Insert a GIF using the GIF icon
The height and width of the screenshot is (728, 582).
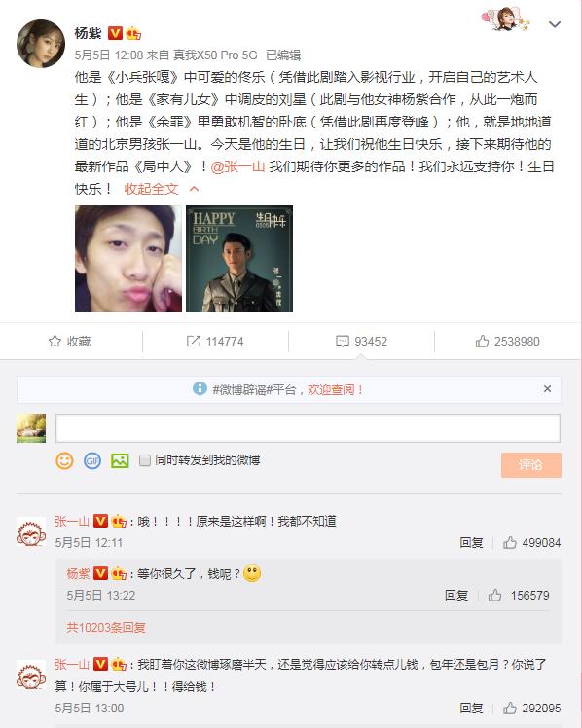point(92,460)
